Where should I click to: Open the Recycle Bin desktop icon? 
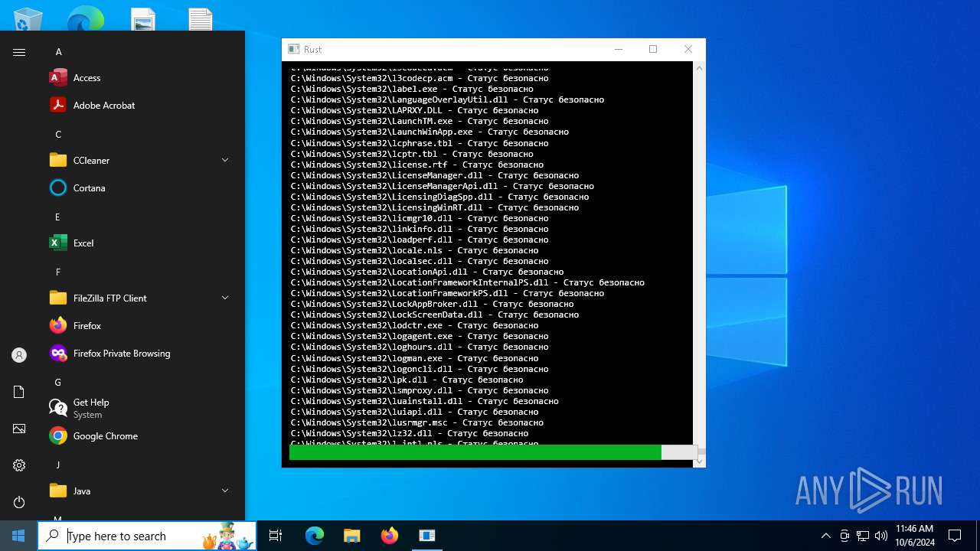click(x=28, y=19)
